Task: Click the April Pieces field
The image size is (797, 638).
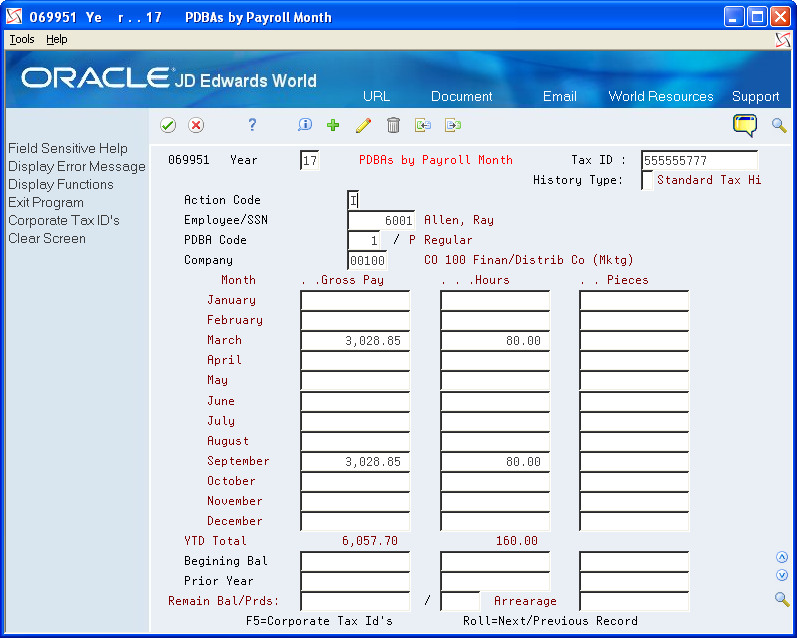Action: tap(634, 360)
